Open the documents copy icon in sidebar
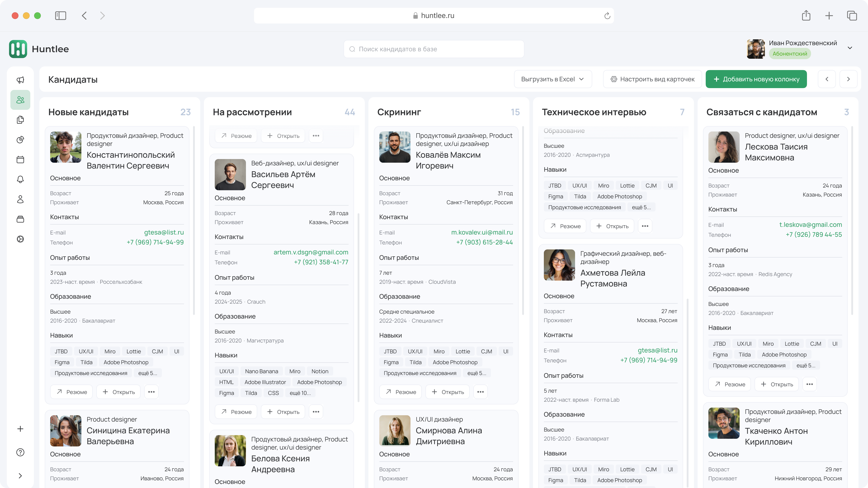The height and width of the screenshot is (488, 868). (x=20, y=120)
